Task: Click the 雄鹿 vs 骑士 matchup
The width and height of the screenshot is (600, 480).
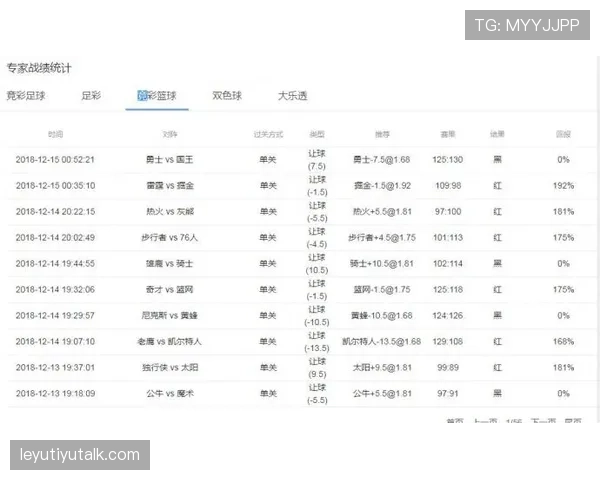Action: 170,264
